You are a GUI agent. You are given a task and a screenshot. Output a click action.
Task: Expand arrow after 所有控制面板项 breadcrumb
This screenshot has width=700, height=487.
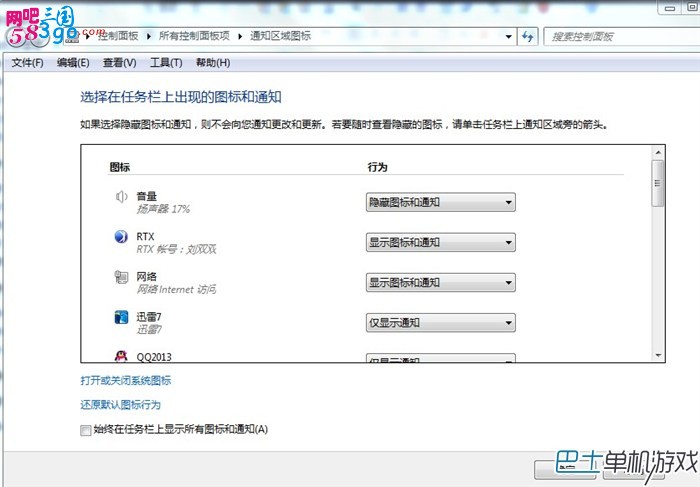(x=240, y=36)
